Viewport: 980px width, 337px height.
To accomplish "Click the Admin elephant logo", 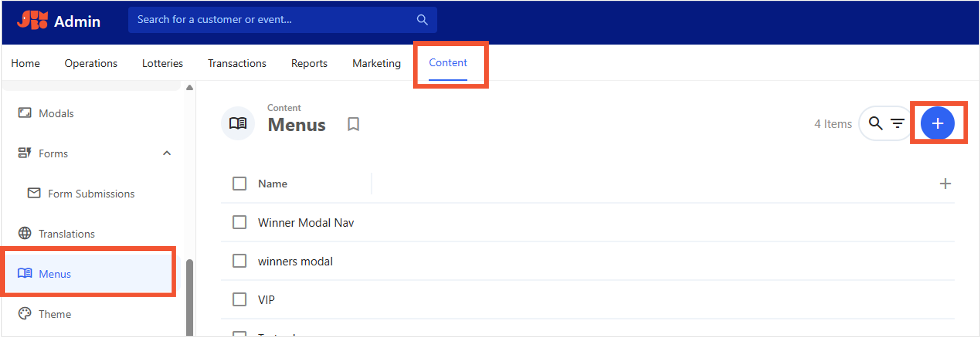I will tap(32, 20).
